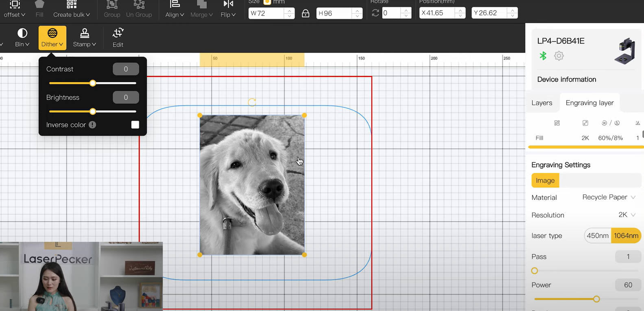
Task: Open device settings gear icon
Action: pos(559,56)
